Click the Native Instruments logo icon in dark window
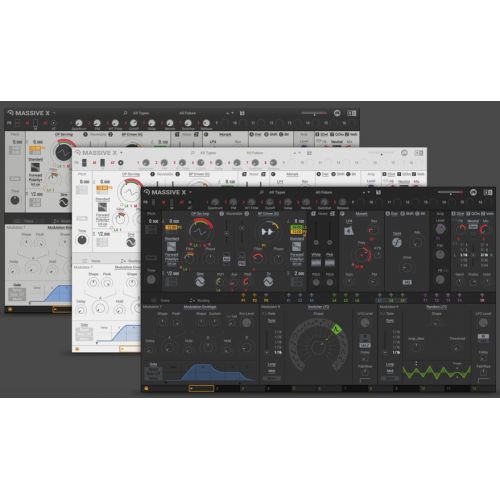The image size is (500, 500). 473,192
